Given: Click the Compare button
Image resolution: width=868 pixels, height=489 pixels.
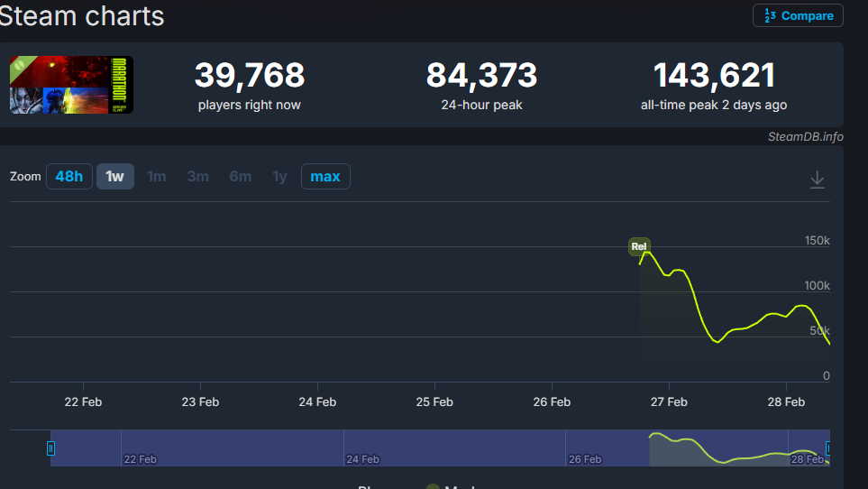Looking at the screenshot, I should coord(798,15).
